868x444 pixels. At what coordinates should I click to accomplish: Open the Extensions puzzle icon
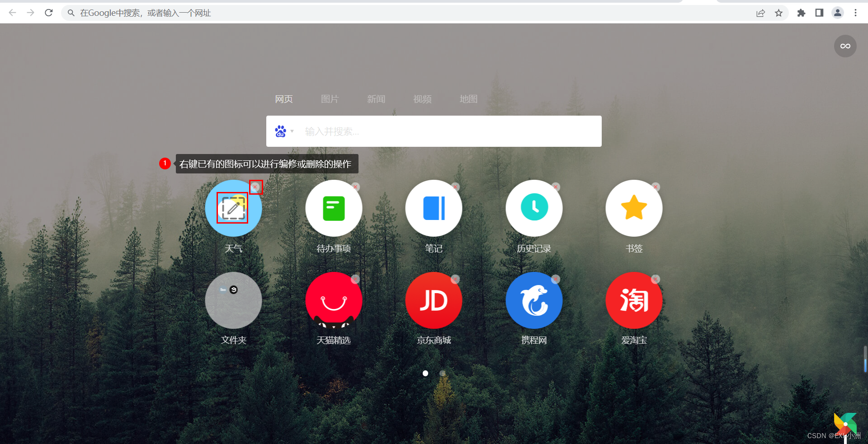(x=801, y=13)
